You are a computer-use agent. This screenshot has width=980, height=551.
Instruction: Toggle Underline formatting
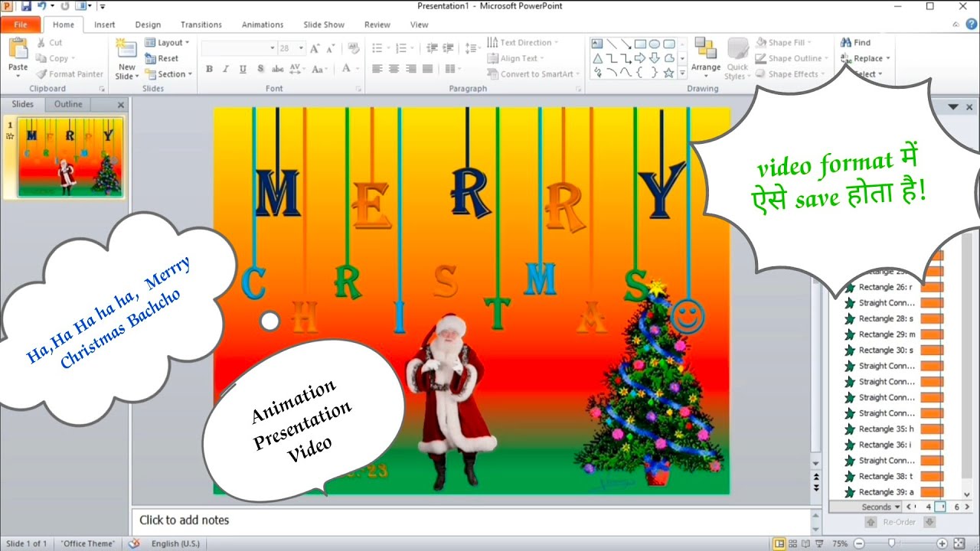tap(243, 69)
